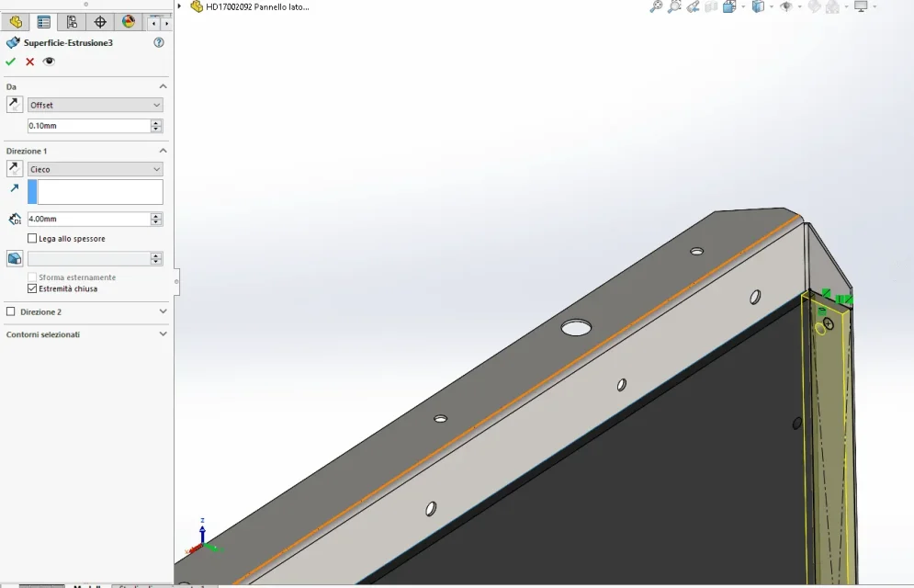Viewport: 914px width, 588px height.
Task: Click the Display Style cube icon
Action: tap(758, 6)
